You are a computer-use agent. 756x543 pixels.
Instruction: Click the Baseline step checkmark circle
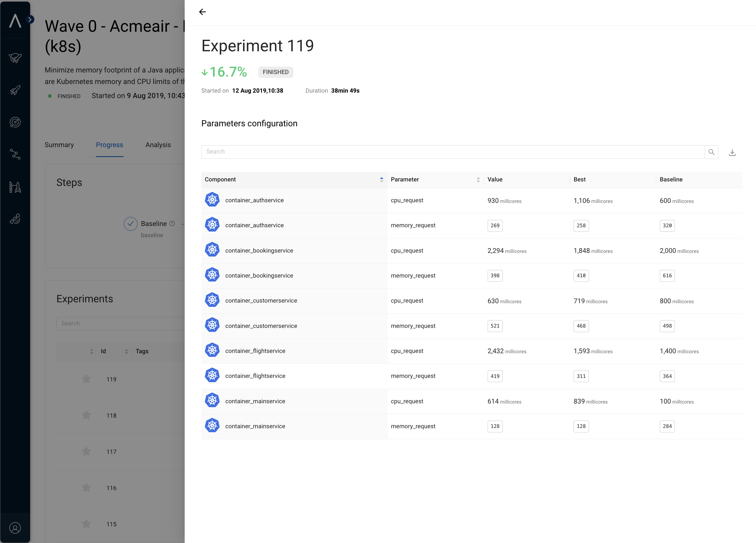point(130,224)
